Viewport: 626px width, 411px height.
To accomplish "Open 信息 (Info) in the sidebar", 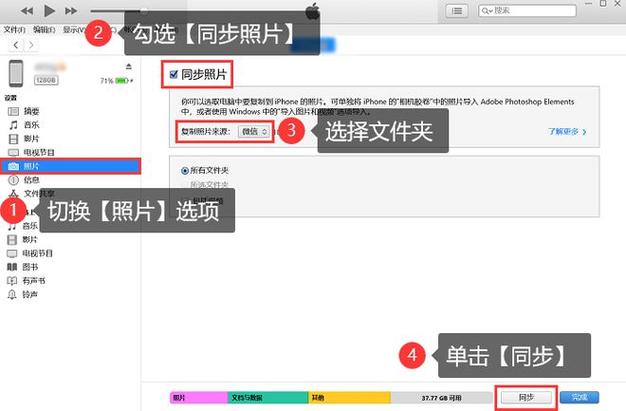I will coord(31,180).
